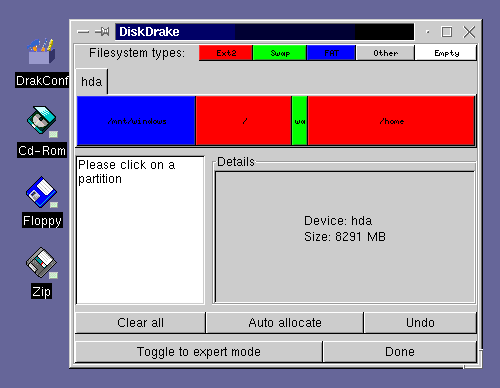This screenshot has height=388, width=500.
Task: Click the small dot iconify button
Action: [x=428, y=32]
